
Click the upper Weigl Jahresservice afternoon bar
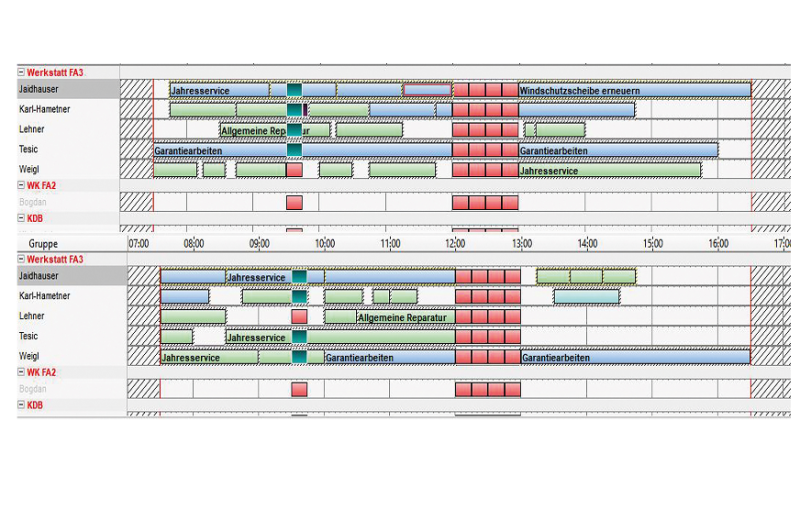(x=609, y=170)
